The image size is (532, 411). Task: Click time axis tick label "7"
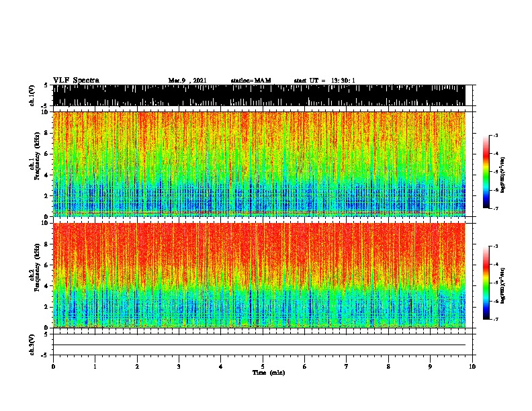(x=347, y=367)
